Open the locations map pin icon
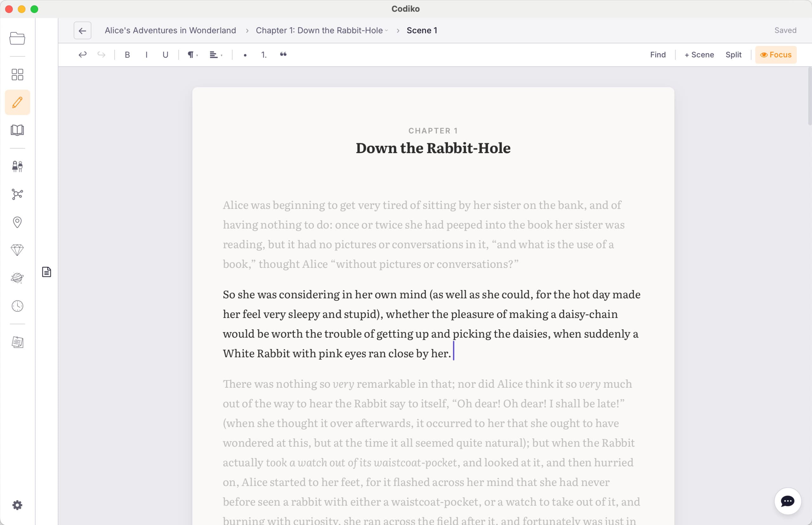Viewport: 812px width, 525px height. [x=17, y=222]
